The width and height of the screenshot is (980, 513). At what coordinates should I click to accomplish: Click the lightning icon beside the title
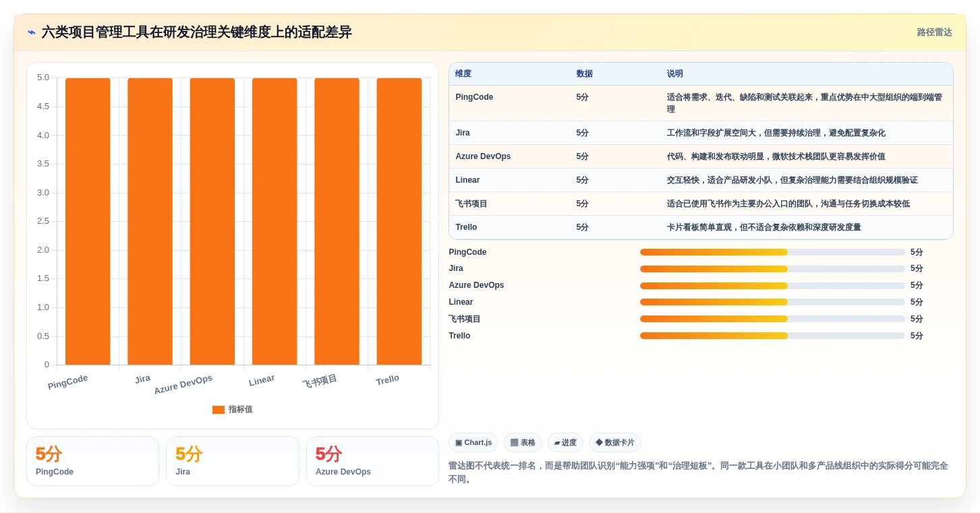click(32, 32)
